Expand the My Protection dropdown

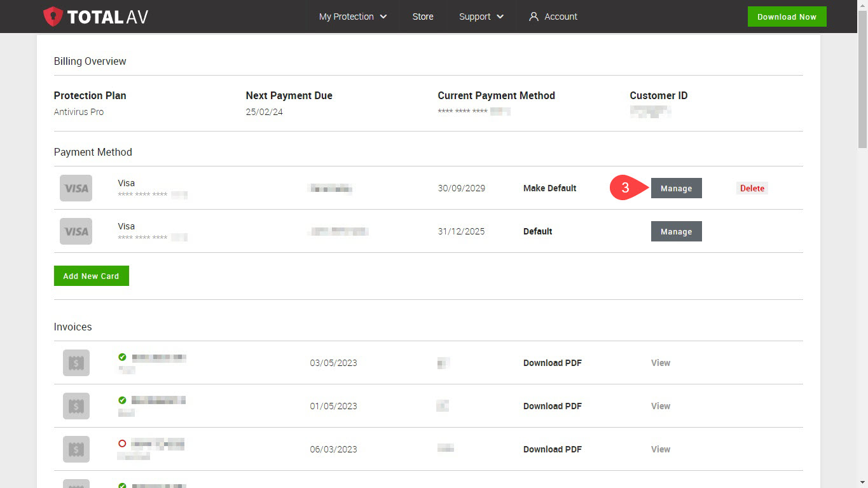point(353,17)
